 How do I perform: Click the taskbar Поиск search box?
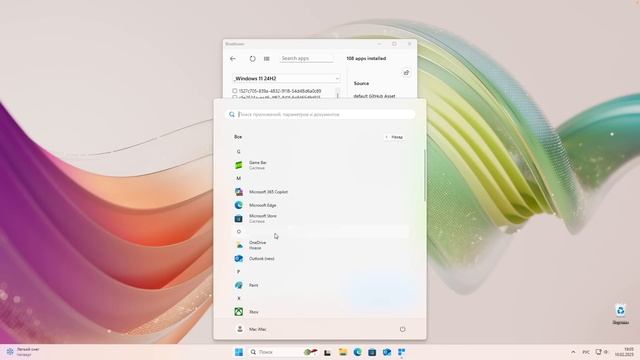click(284, 352)
